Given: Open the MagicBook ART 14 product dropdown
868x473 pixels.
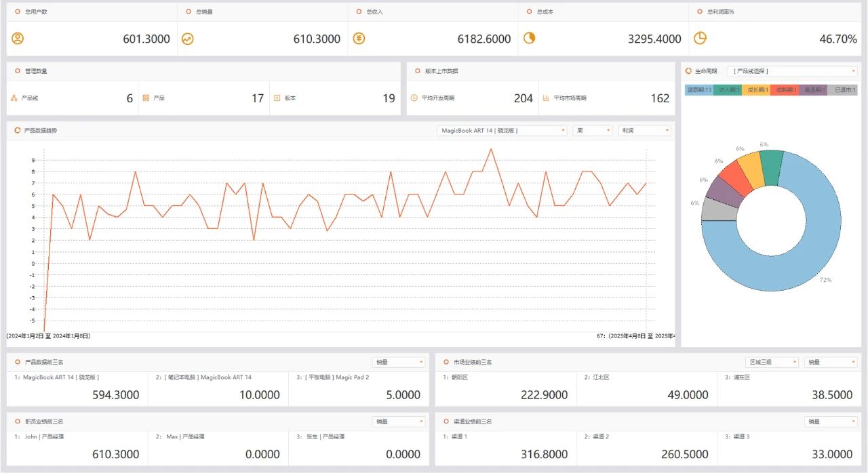Looking at the screenshot, I should (x=502, y=130).
